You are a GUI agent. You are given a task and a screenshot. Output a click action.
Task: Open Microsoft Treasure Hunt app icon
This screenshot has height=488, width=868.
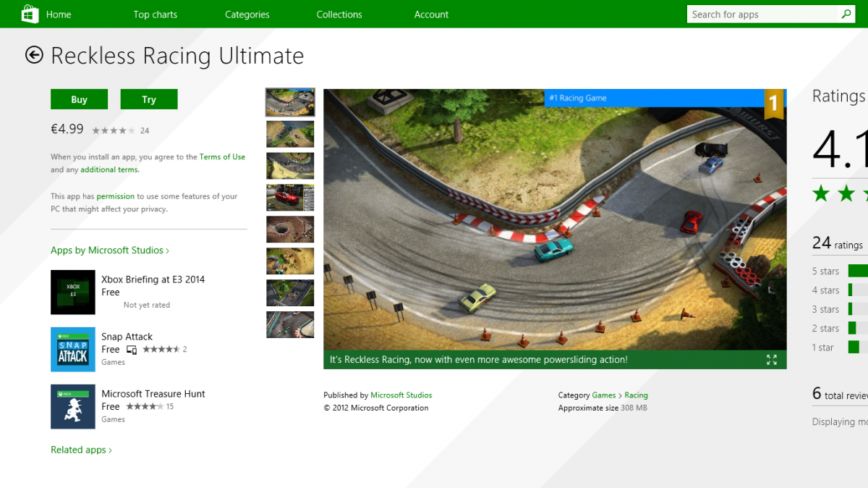pyautogui.click(x=73, y=407)
